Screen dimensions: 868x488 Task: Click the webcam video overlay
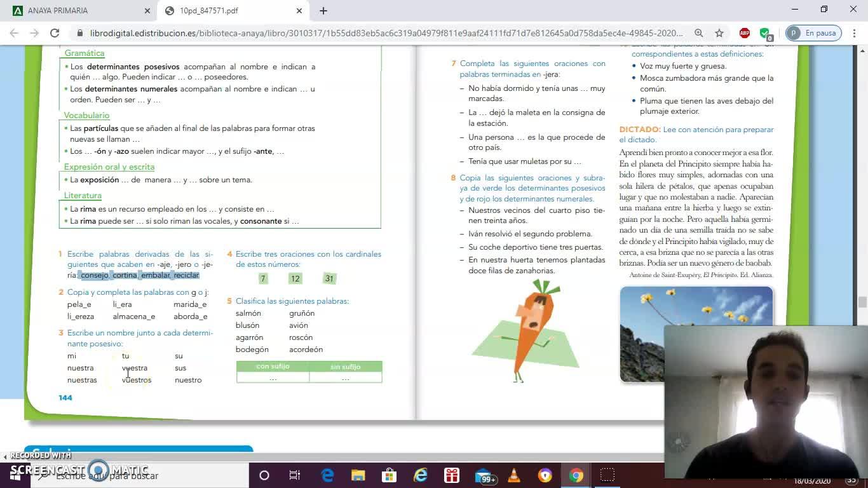click(x=766, y=402)
